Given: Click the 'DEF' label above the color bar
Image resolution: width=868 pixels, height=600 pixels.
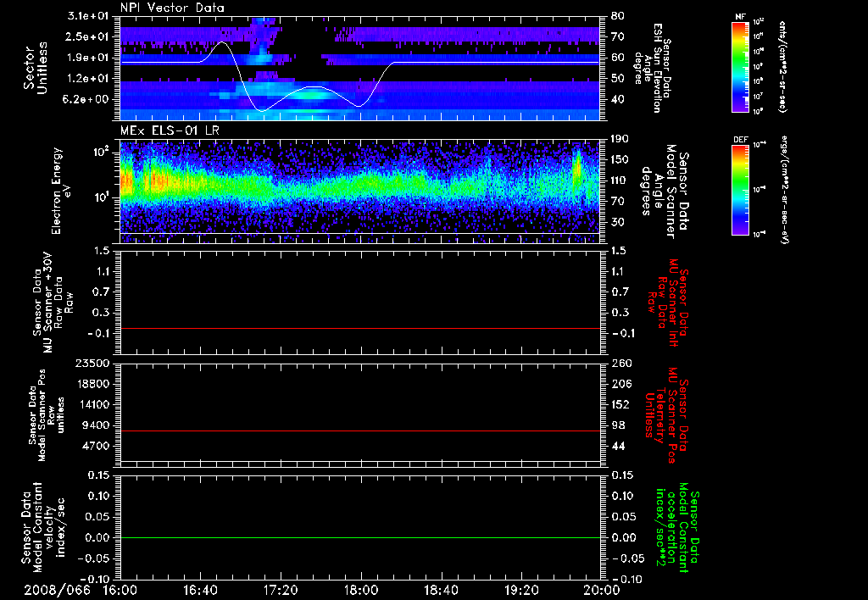Looking at the screenshot, I should pyautogui.click(x=741, y=140).
